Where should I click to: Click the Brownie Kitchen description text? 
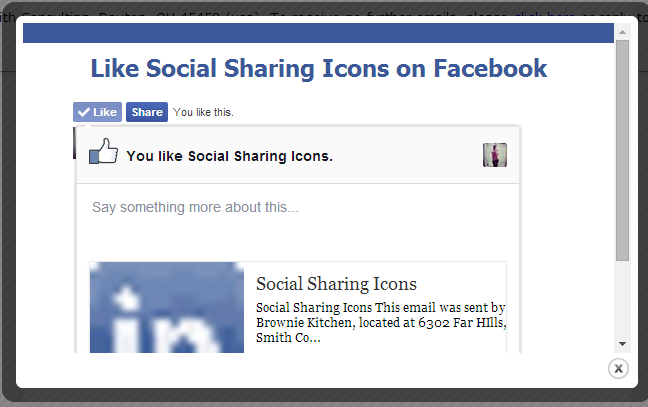pyautogui.click(x=380, y=323)
